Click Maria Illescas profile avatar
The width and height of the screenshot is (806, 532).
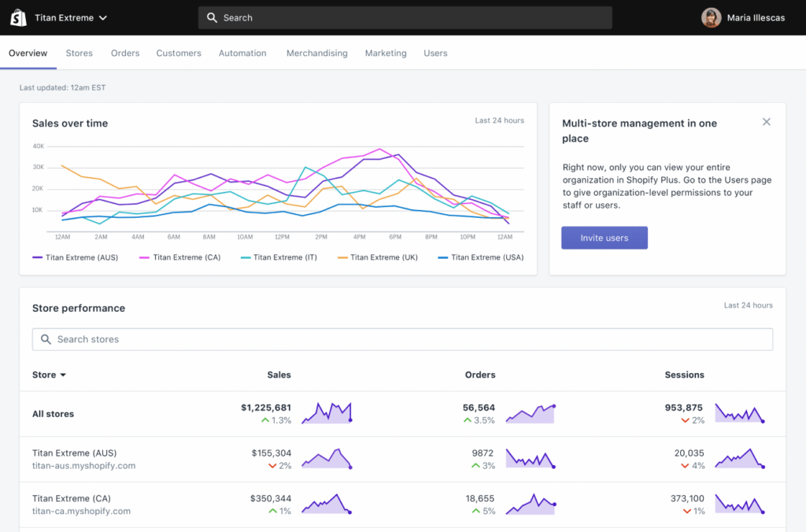(711, 18)
